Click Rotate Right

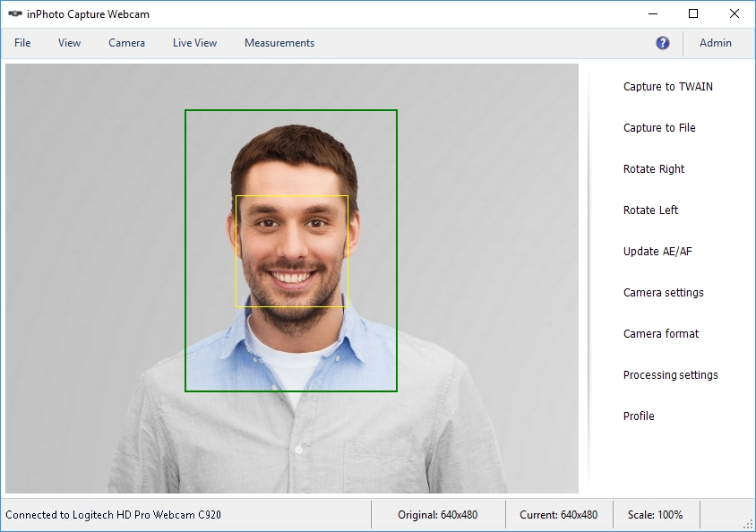654,169
